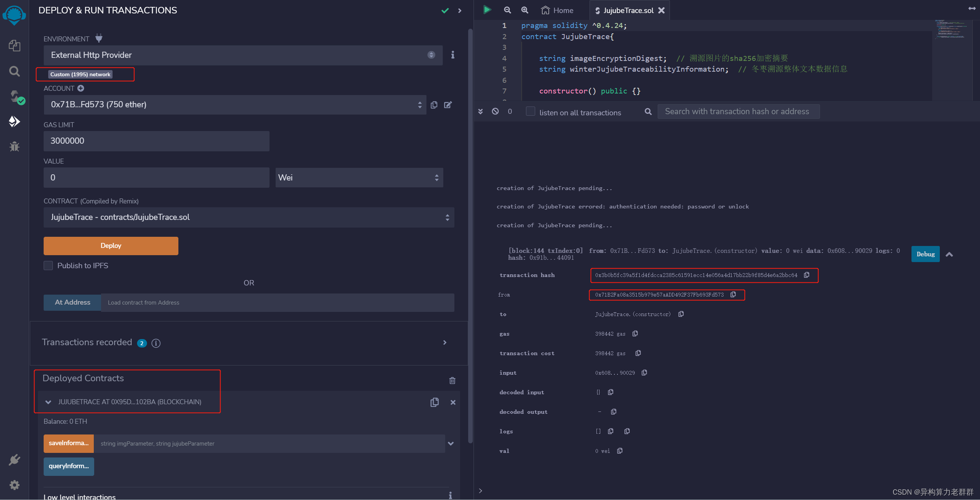
Task: Open the File explorers sidebar icon
Action: [15, 46]
